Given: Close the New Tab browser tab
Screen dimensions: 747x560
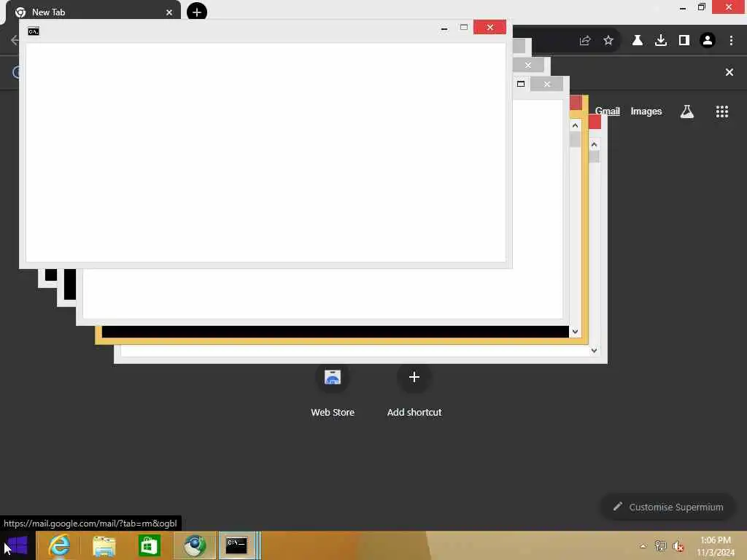Looking at the screenshot, I should point(169,12).
